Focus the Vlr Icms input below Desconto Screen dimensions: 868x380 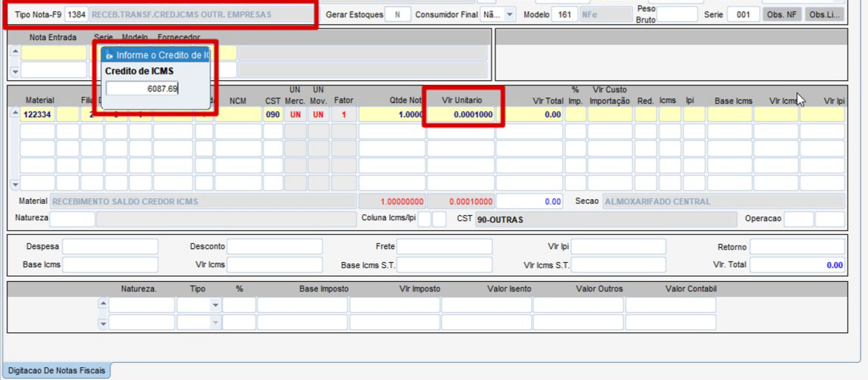pos(274,265)
